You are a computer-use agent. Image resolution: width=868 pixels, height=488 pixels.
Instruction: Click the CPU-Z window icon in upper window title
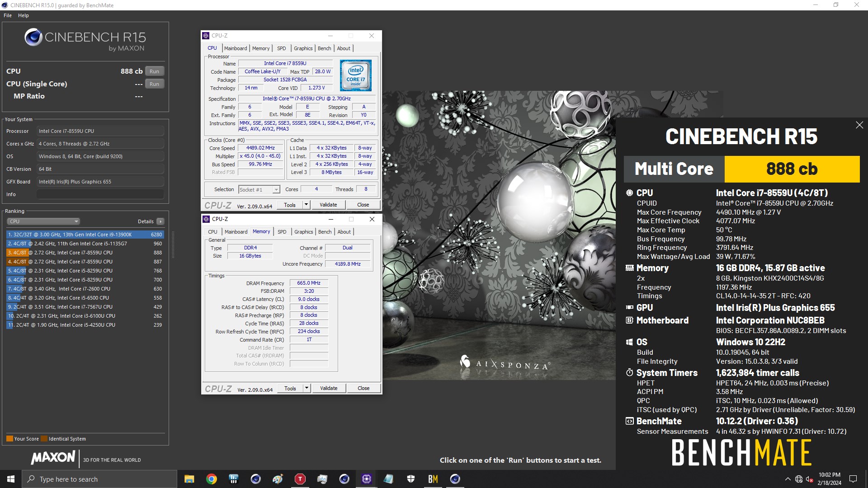[206, 36]
